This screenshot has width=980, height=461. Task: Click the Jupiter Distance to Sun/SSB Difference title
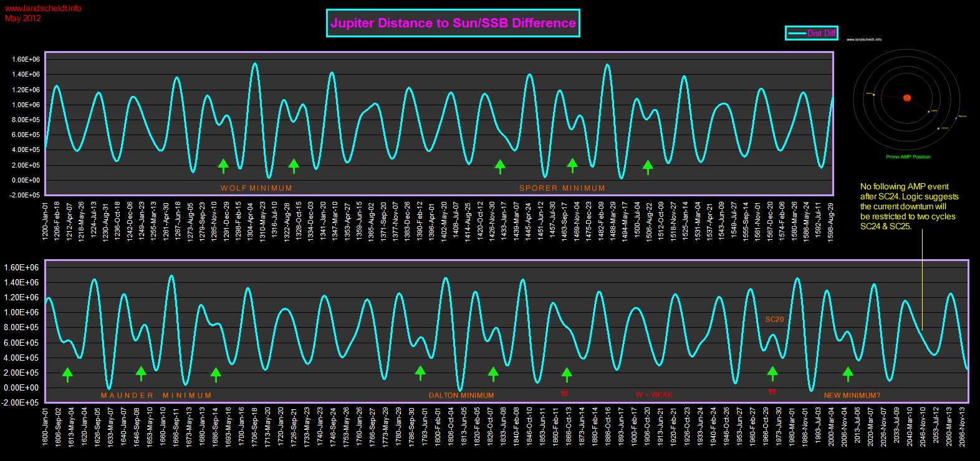[x=453, y=23]
